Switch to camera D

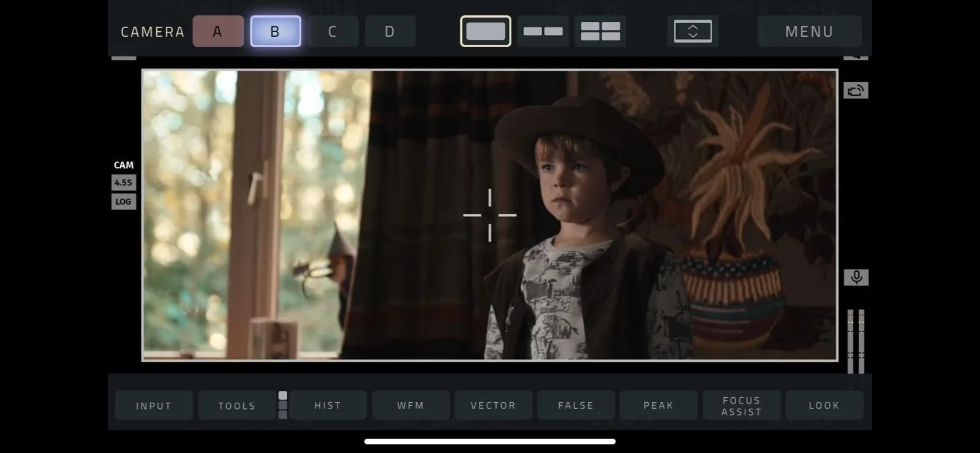390,31
